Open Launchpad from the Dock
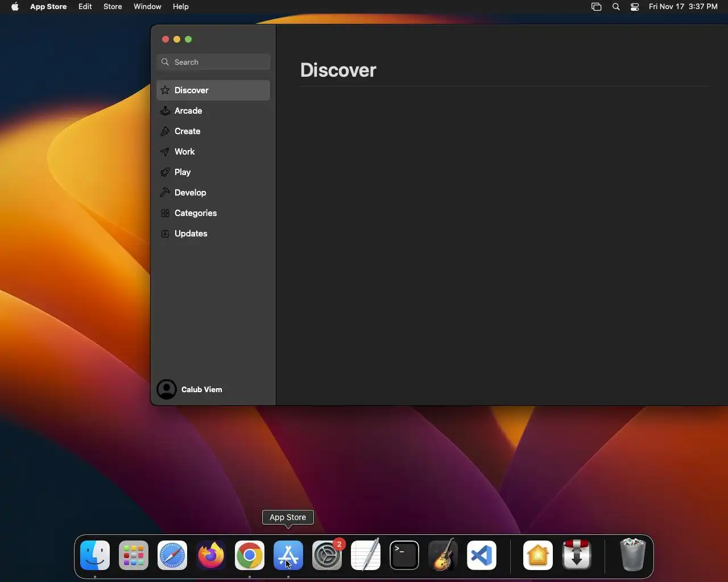Screen dimensions: 728x582 (x=134, y=555)
